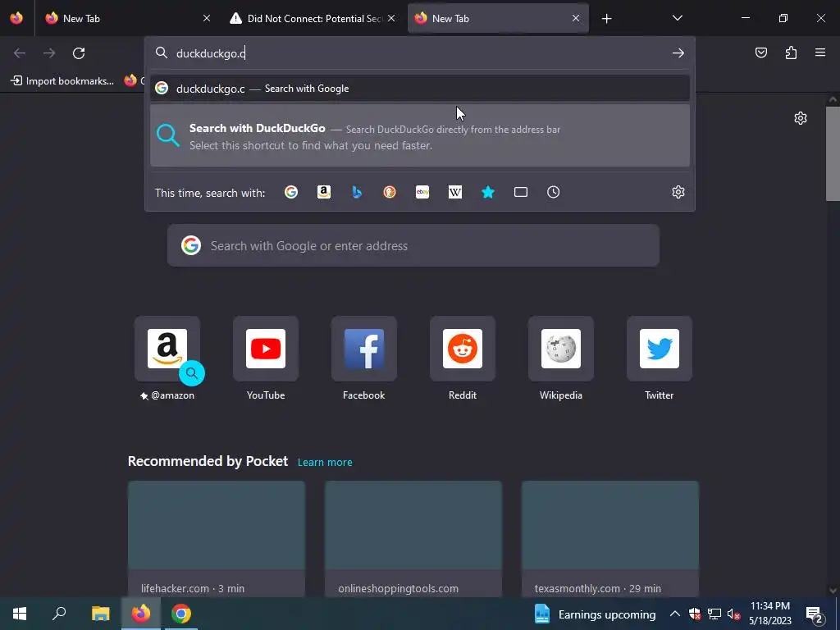The width and height of the screenshot is (840, 630).
Task: Search this time with eBay icon
Action: tap(422, 192)
